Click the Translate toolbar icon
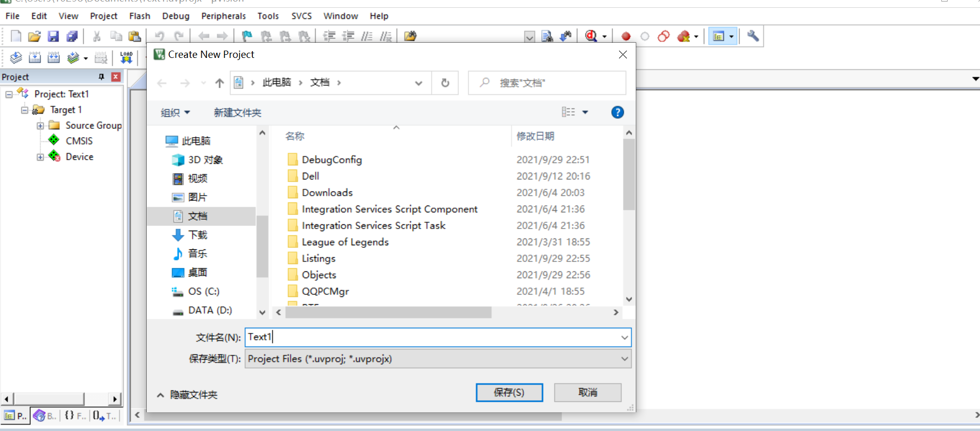Viewport: 980px width, 431px height. (x=16, y=57)
